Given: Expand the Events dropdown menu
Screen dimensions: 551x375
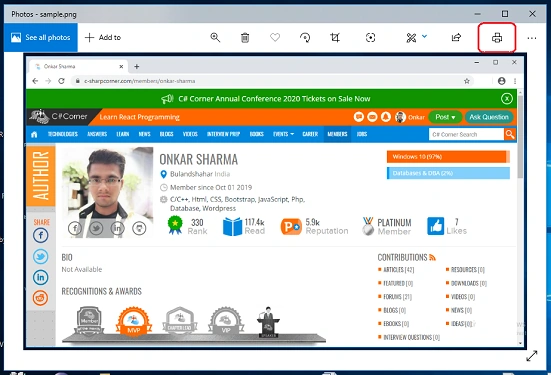Looking at the screenshot, I should [x=283, y=134].
